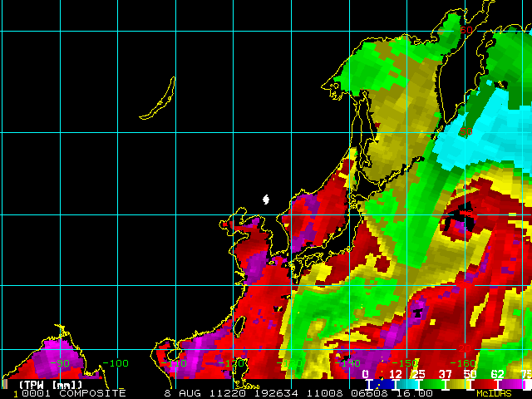Image resolution: width=532 pixels, height=399 pixels.
Task: Select the COMPOSITE label text
Action: pyautogui.click(x=92, y=393)
